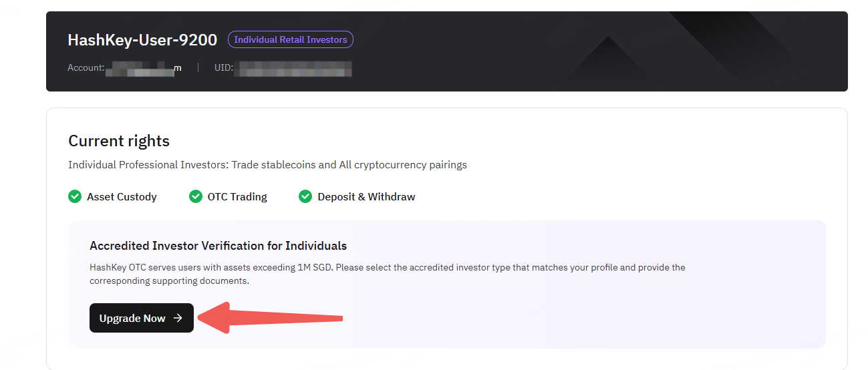This screenshot has height=370, width=868.
Task: Select the Deposit & Withdraw label
Action: [366, 196]
